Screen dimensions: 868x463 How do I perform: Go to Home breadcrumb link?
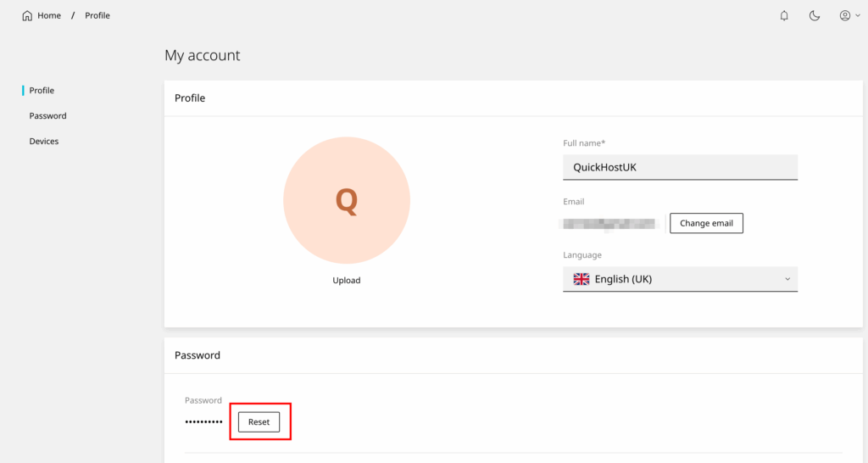[49, 15]
